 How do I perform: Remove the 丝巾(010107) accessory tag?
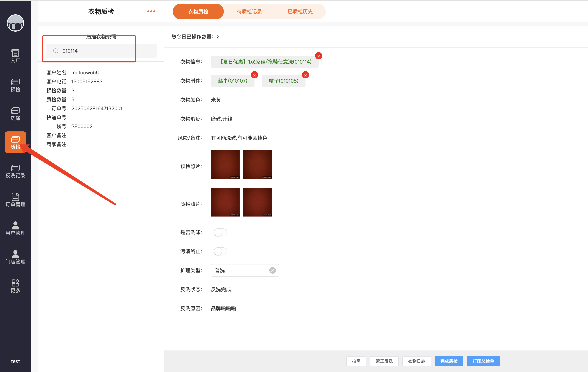[254, 75]
